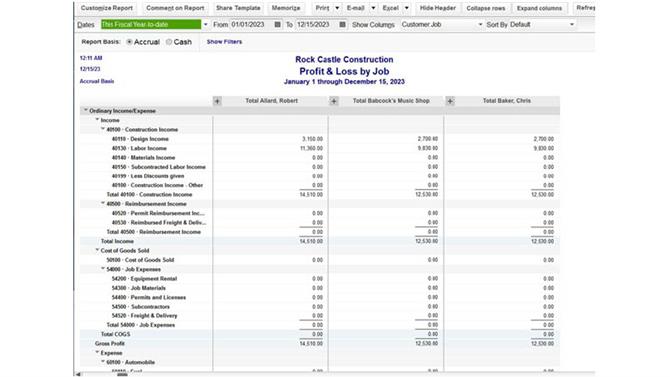Collapse 54000 Job Expenses group
This screenshot has height=377, width=670.
pos(103,268)
